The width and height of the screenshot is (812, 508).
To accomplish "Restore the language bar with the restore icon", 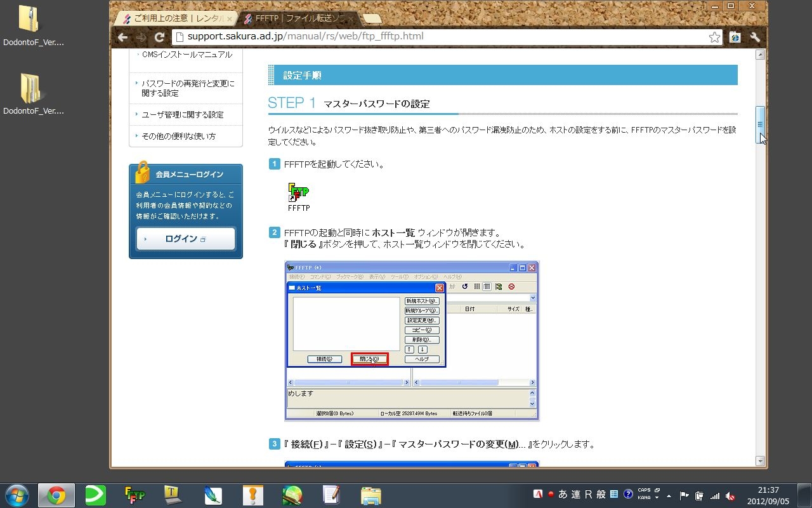I will (657, 491).
